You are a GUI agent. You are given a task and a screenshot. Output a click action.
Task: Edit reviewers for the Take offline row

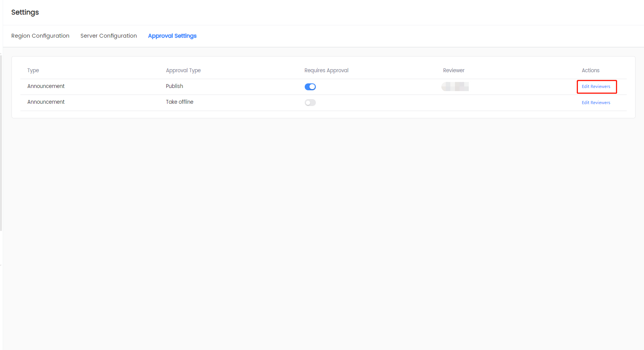click(x=596, y=103)
